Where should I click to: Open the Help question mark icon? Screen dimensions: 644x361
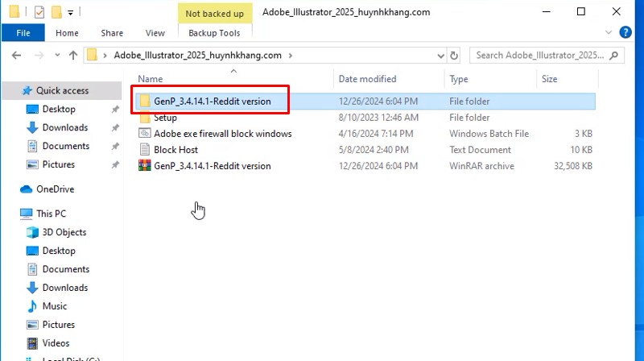point(625,33)
